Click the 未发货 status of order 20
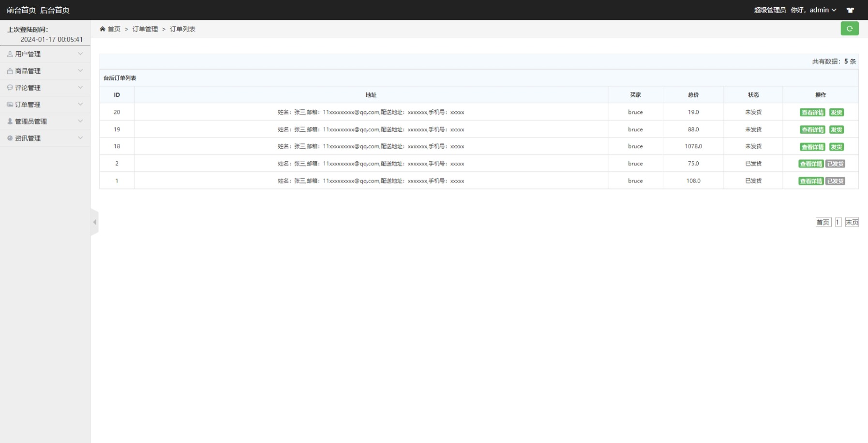 (753, 112)
